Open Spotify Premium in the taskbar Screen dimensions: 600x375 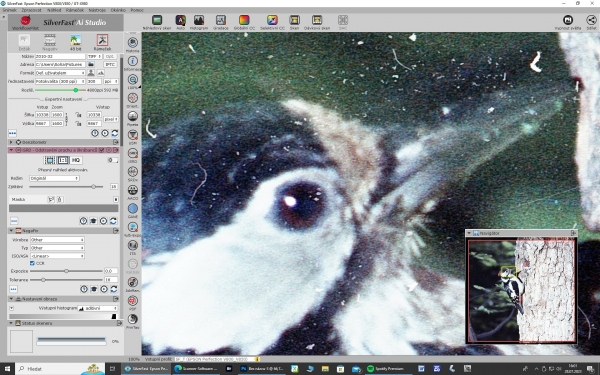click(x=386, y=369)
